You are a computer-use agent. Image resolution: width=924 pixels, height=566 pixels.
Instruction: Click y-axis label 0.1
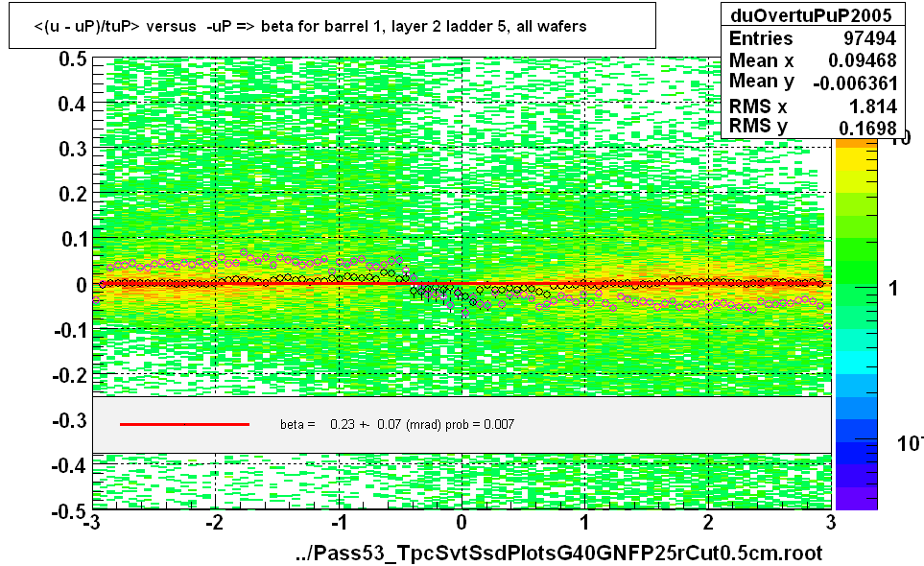click(x=73, y=239)
